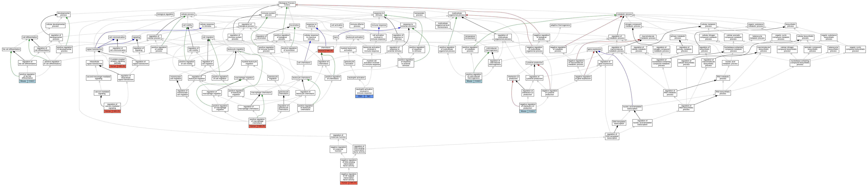Viewport: 868px width, 186px height.
Task: Click the 'cytokine production' node
Action: (534, 63)
